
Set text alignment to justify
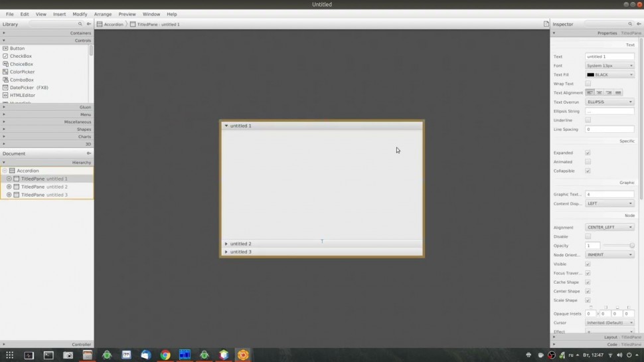618,93
